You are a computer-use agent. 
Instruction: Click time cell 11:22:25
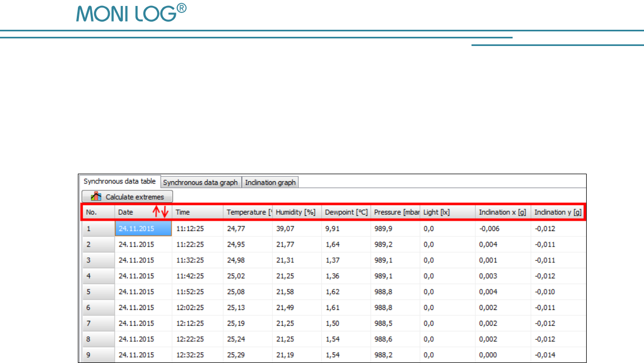190,244
